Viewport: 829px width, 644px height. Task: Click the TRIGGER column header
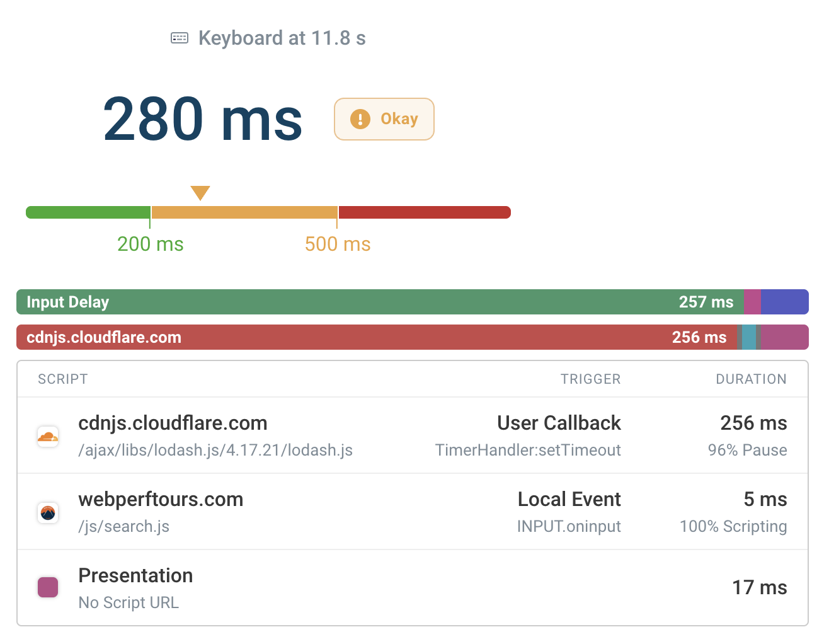591,379
